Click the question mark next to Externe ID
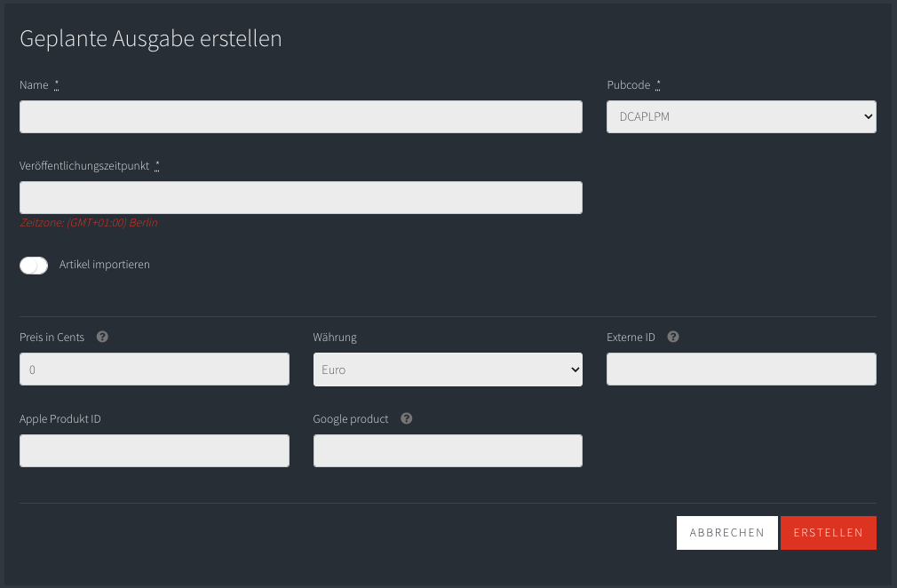Image resolution: width=897 pixels, height=588 pixels. [673, 337]
